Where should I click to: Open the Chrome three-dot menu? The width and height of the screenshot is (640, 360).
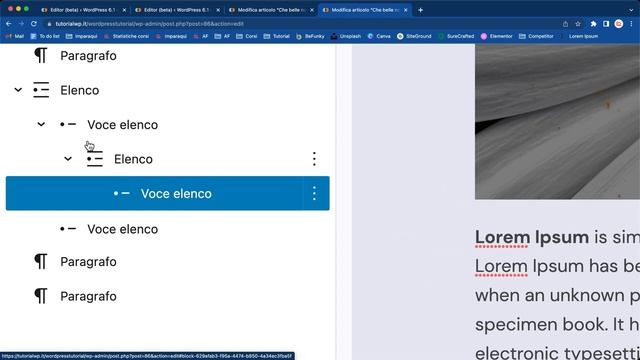631,24
